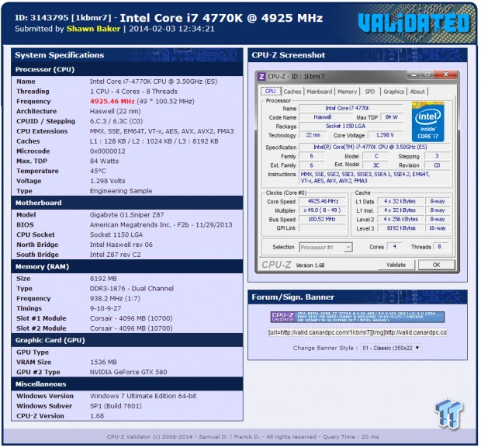481x448 pixels.
Task: Switch to the Caches tab
Action: pos(292,92)
